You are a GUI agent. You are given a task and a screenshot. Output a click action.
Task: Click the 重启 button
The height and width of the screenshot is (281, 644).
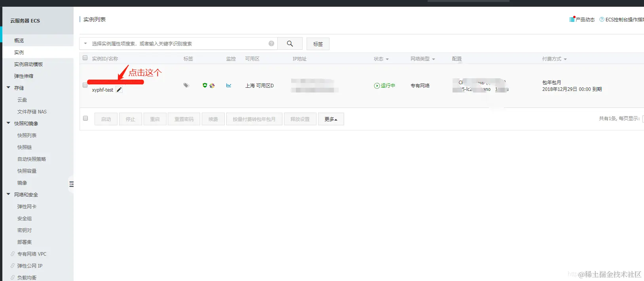(x=155, y=119)
